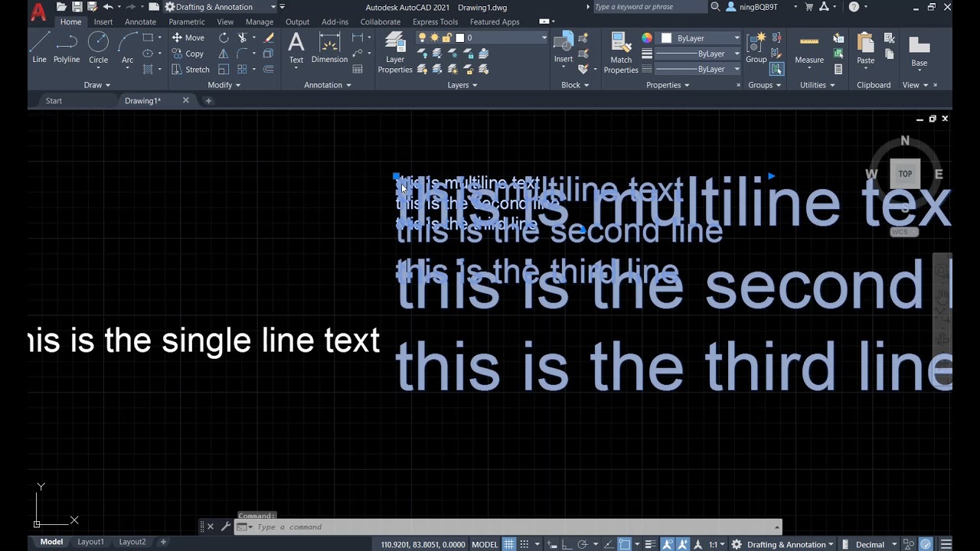Click the keyword search box
The height and width of the screenshot is (551, 980).
650,7
